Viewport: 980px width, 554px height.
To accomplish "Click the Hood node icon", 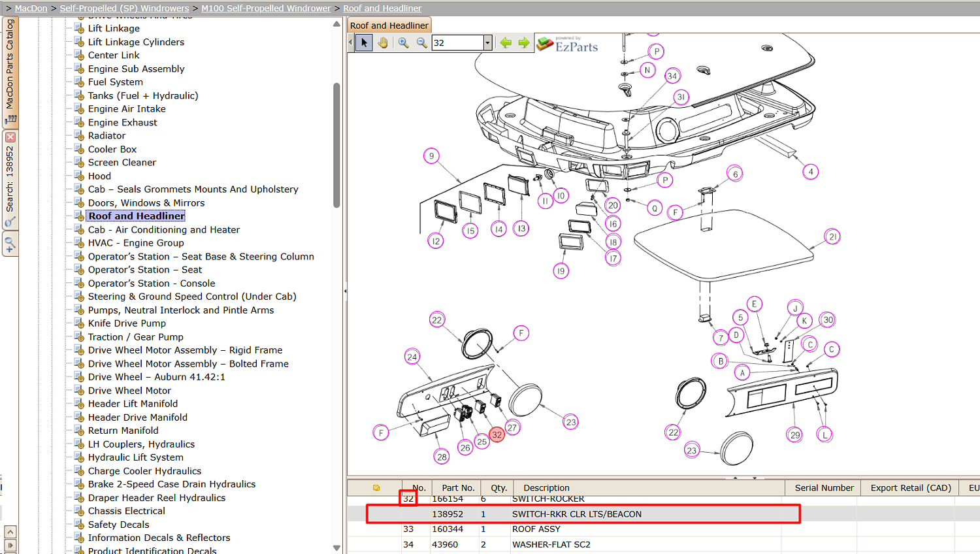I will pyautogui.click(x=79, y=176).
